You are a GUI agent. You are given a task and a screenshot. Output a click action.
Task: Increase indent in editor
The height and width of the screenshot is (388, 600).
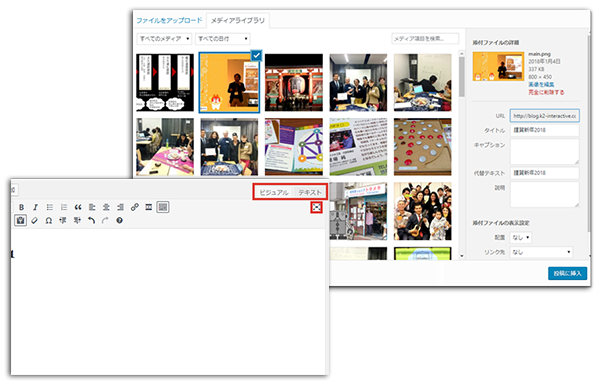pos(77,220)
